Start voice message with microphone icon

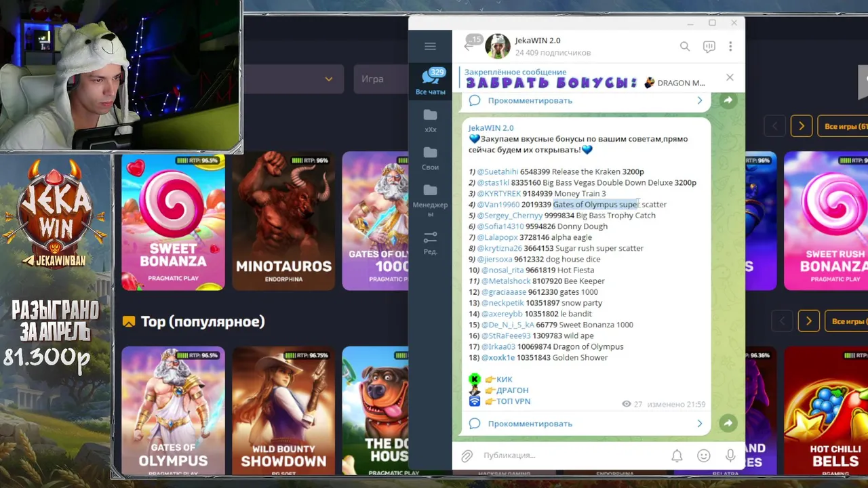click(730, 456)
